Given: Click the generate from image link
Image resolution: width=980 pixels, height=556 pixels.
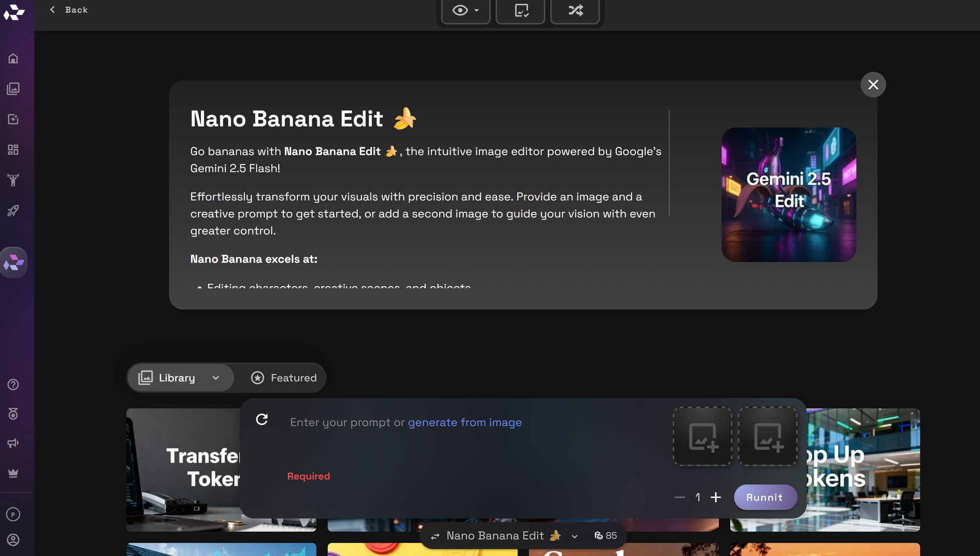Looking at the screenshot, I should pyautogui.click(x=465, y=422).
